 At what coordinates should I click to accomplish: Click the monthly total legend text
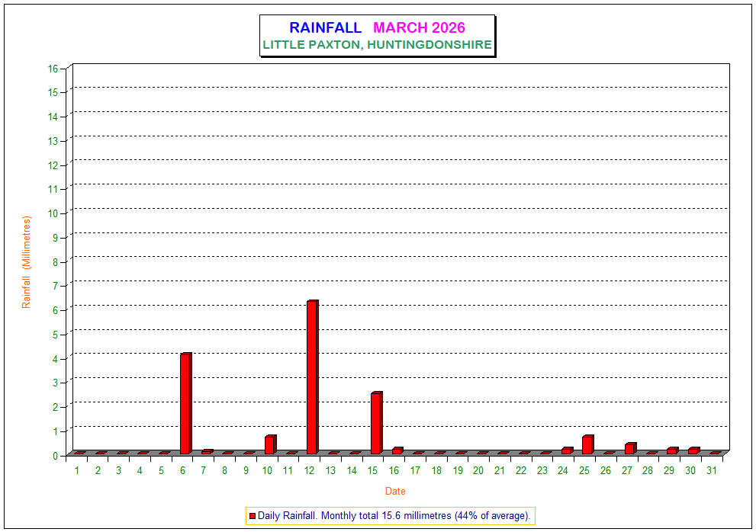coord(394,516)
